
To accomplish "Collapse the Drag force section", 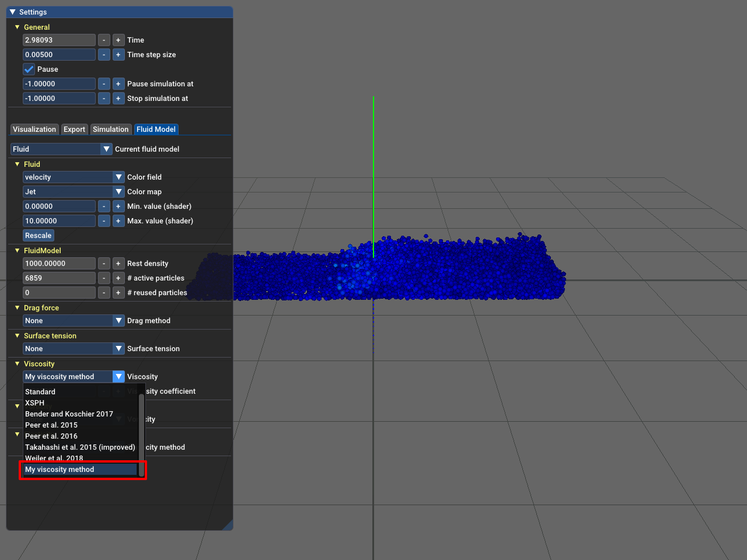I will click(x=18, y=308).
